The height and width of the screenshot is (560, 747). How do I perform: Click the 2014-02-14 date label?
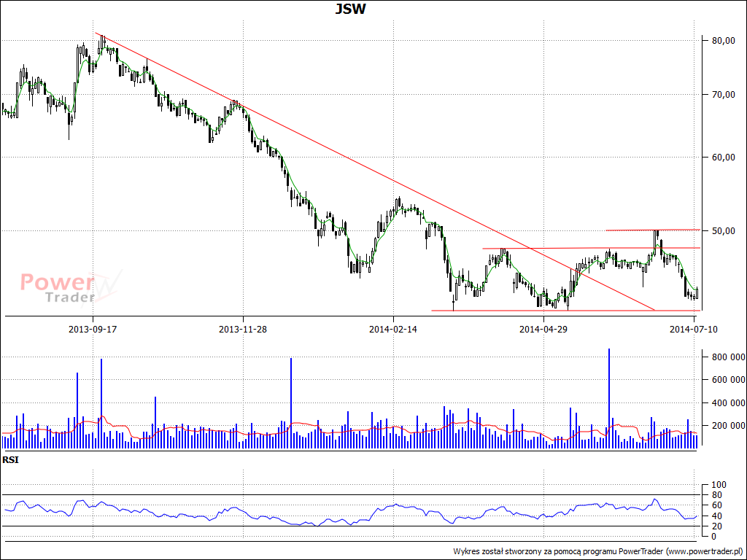393,329
